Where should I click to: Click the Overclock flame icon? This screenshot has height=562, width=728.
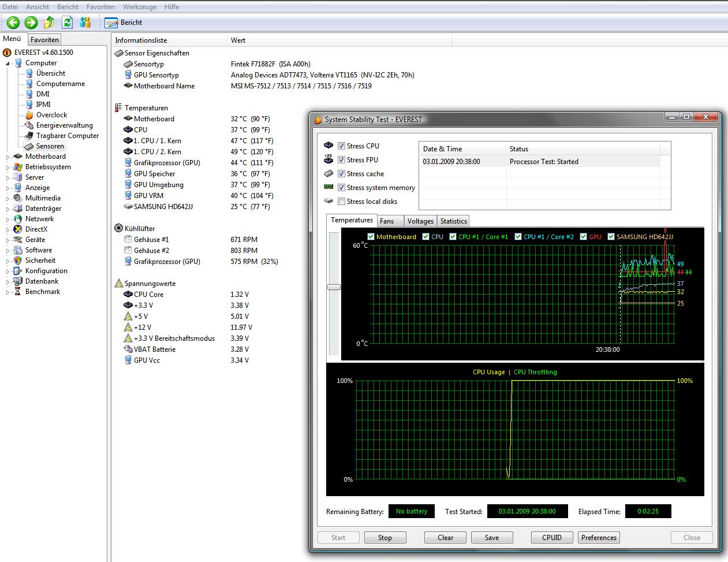click(x=29, y=115)
